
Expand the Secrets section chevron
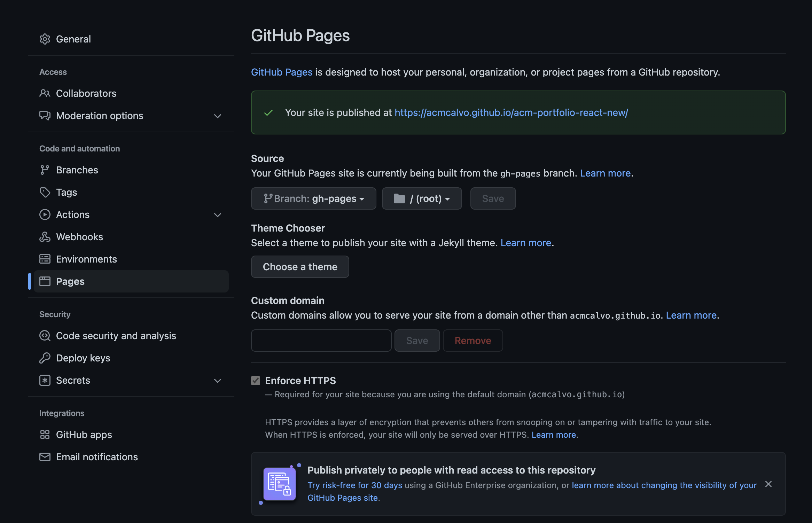tap(218, 381)
